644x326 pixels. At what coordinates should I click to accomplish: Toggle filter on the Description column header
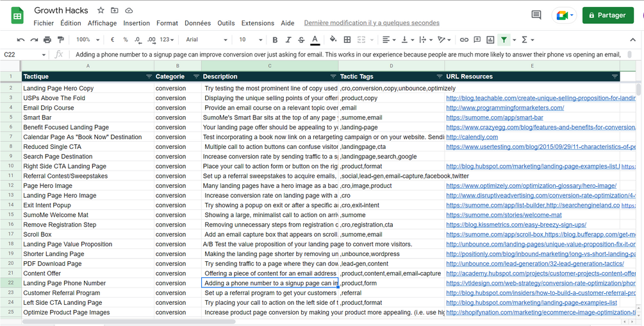click(x=333, y=76)
